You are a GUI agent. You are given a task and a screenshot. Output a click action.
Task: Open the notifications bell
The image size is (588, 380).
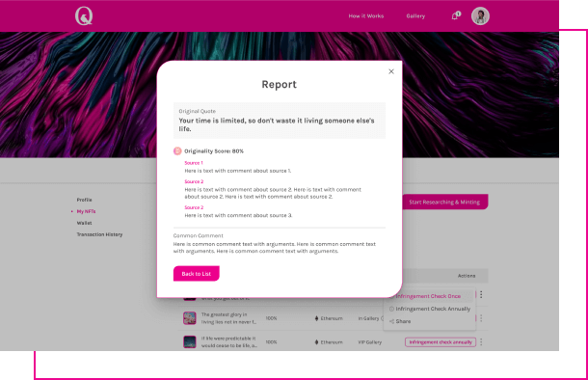coord(455,16)
